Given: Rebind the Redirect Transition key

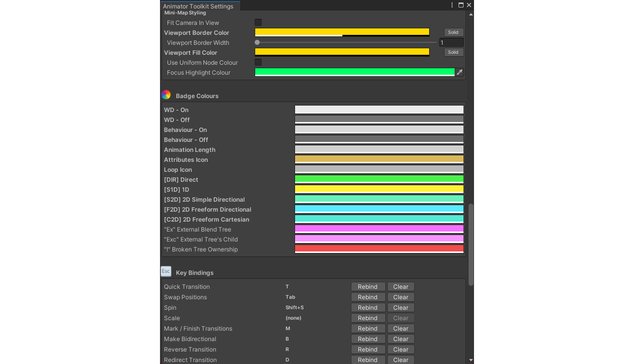Looking at the screenshot, I should coord(368,360).
